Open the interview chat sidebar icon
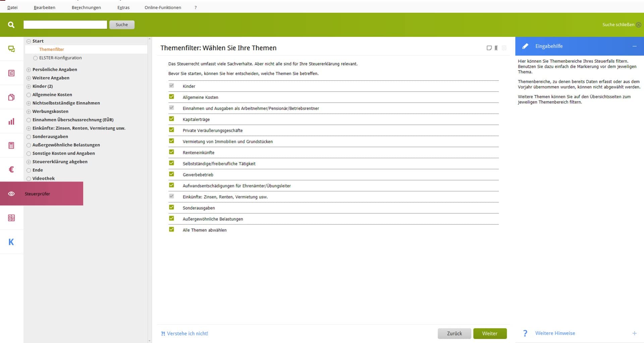This screenshot has width=644, height=343. click(x=11, y=49)
